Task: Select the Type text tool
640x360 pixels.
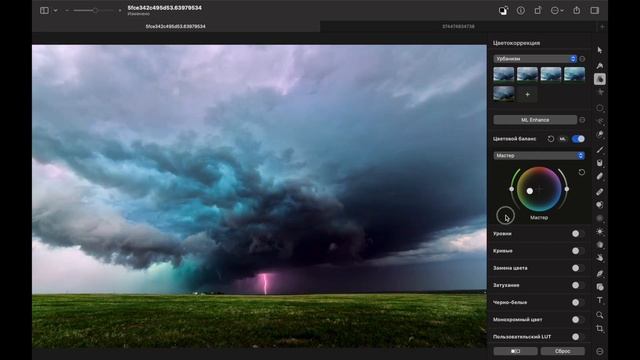Action: (600, 300)
